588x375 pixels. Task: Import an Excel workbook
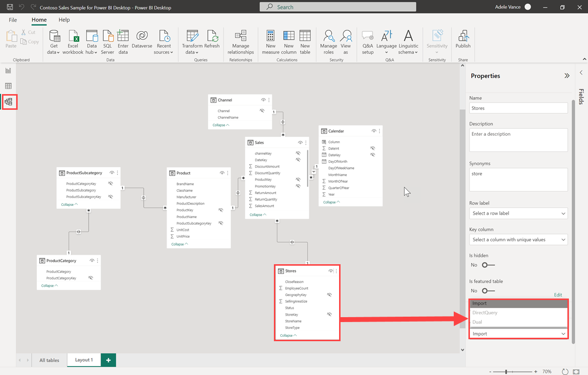click(x=73, y=42)
